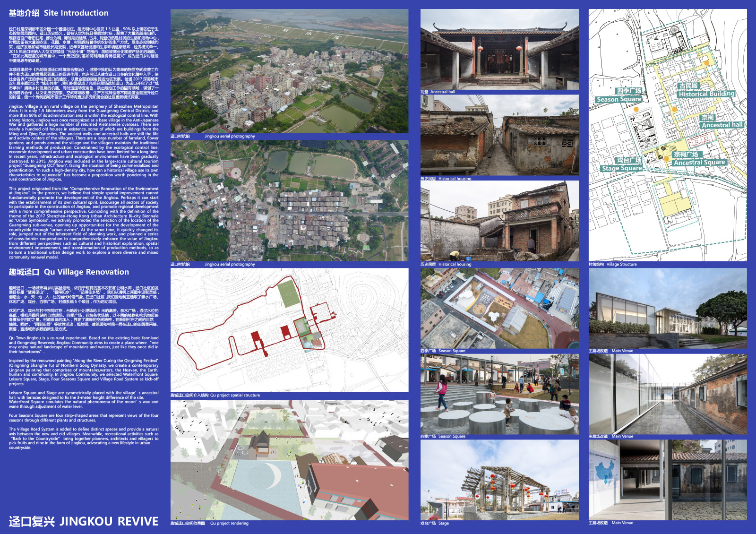Screen dimensions: 756x534
Task: Select the narrow alley Historical housing photo
Action: point(499,135)
